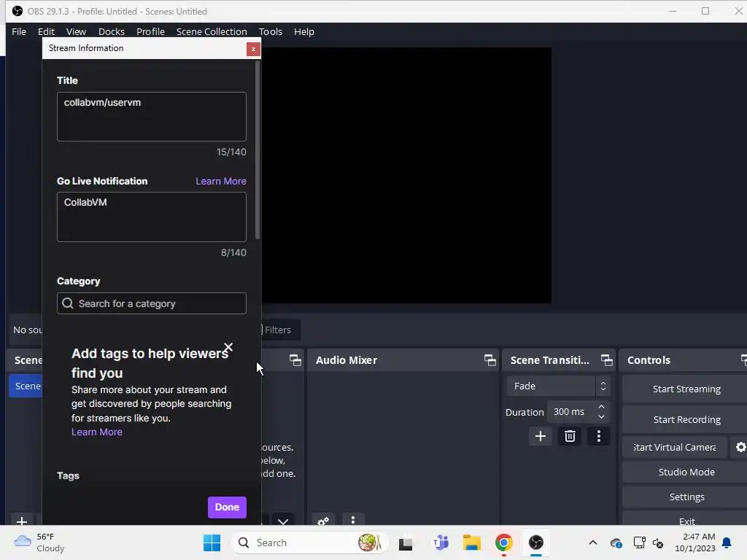Click the Stream Information vertical scrollbar
Viewport: 747px width, 560px height.
pyautogui.click(x=258, y=150)
